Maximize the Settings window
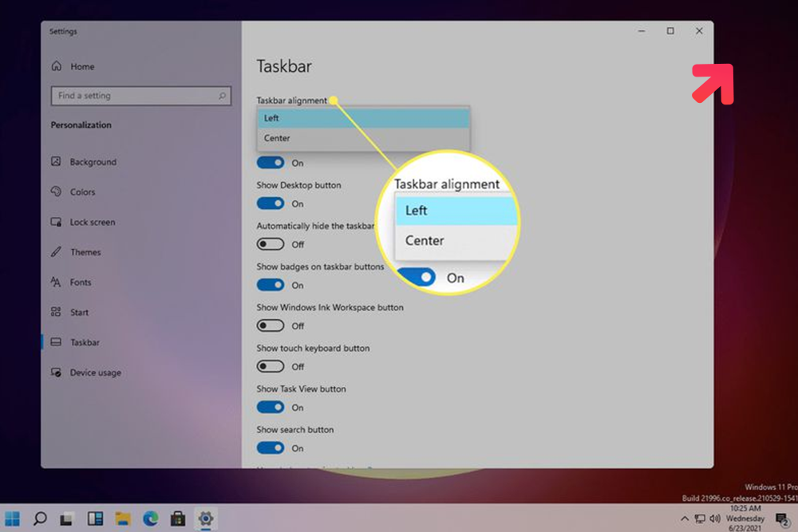Viewport: 798px width, 532px height. [670, 31]
